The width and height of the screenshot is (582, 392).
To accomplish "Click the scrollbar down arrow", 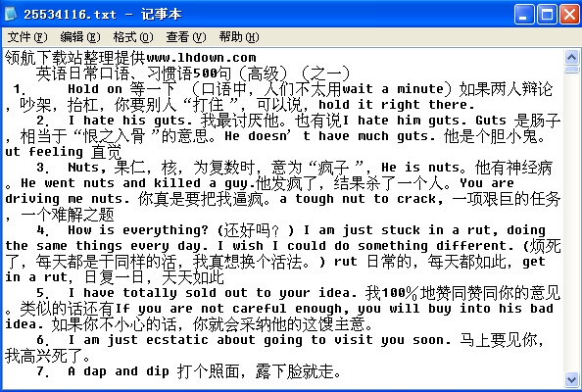I will coord(571,380).
